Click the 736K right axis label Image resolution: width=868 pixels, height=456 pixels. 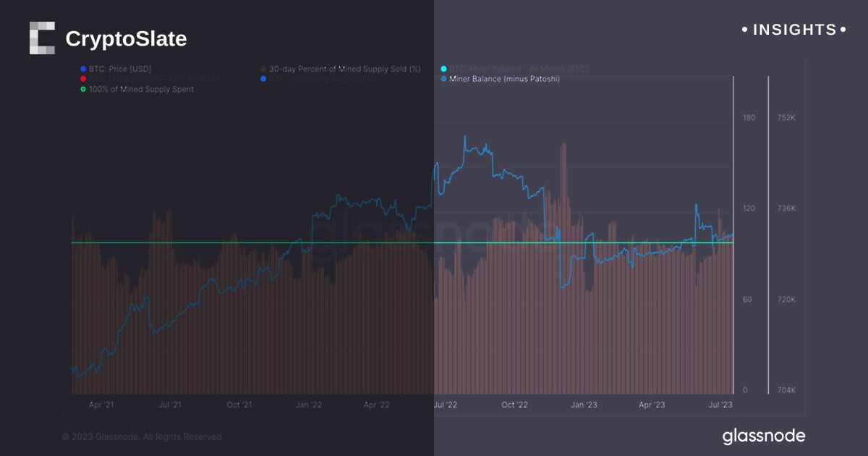(x=786, y=208)
